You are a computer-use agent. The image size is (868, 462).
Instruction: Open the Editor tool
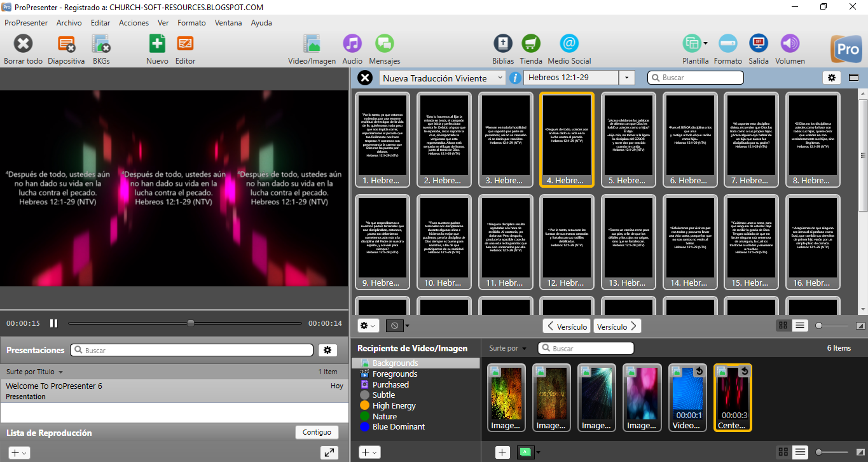click(x=185, y=44)
